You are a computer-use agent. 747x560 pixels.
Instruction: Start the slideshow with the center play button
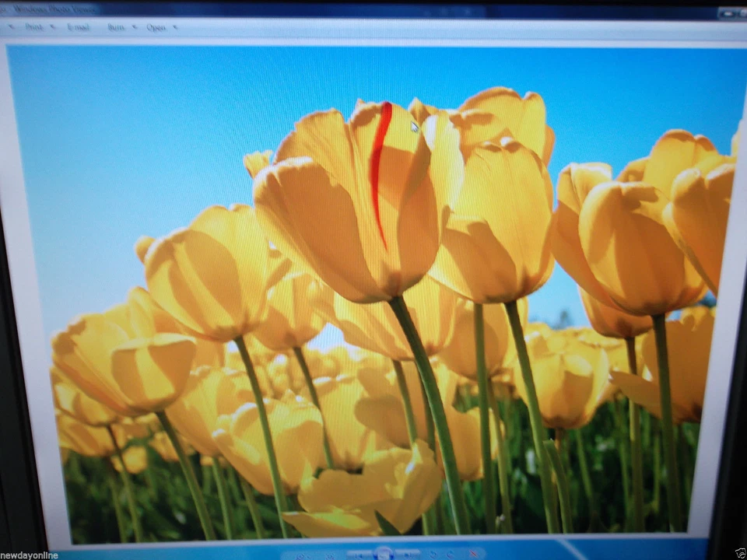(x=383, y=552)
